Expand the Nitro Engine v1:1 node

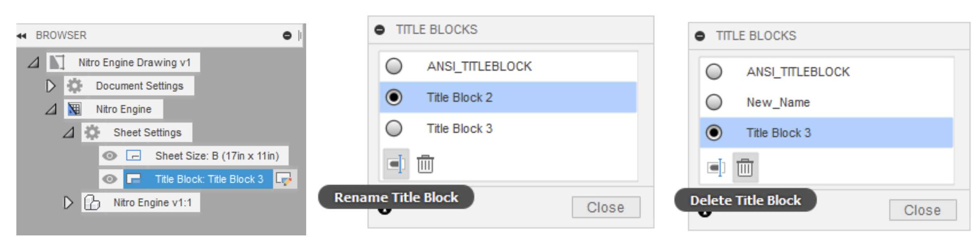[68, 203]
